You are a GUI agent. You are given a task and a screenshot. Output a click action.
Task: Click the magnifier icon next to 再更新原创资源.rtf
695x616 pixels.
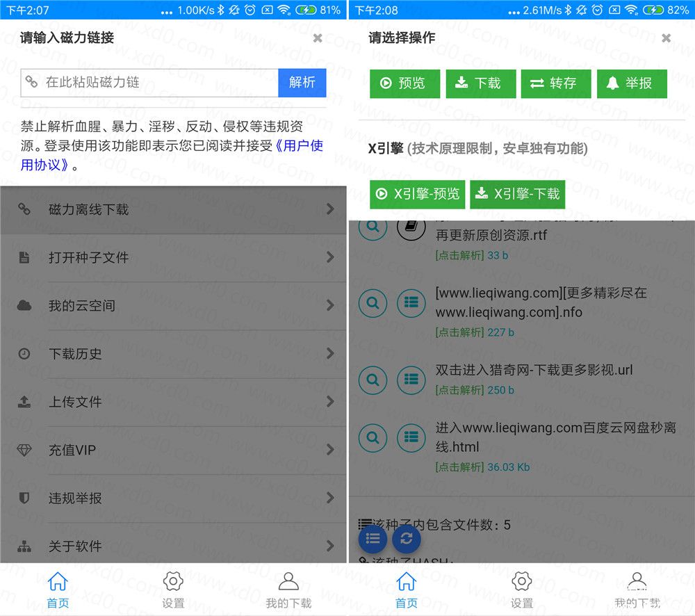click(x=373, y=227)
